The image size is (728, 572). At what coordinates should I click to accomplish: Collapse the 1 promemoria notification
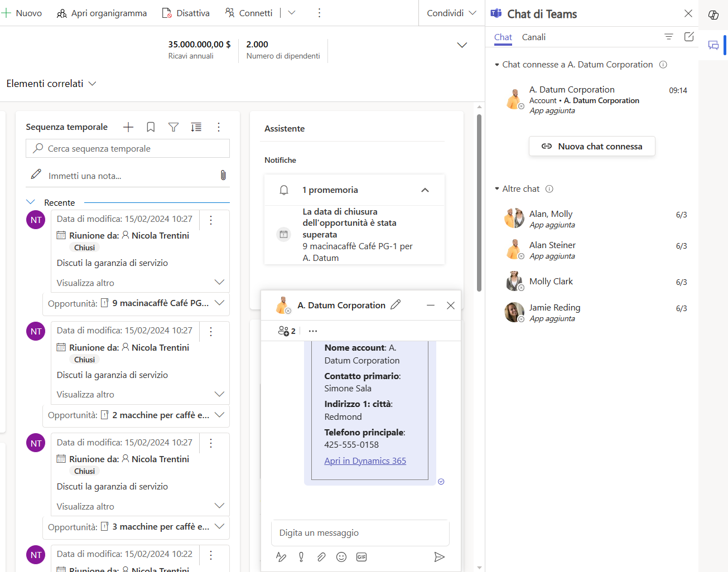[425, 190]
